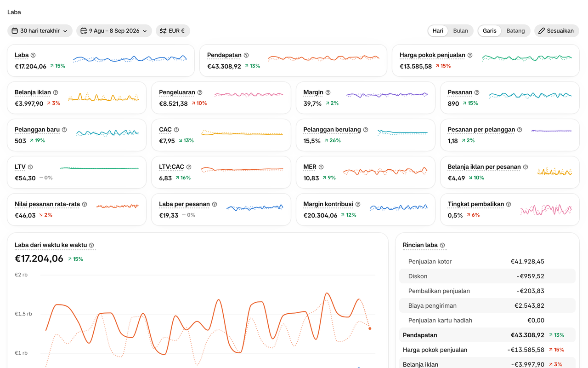This screenshot has width=588, height=368.
Task: Click the Pendapatan sparkline chart
Action: coord(324,58)
